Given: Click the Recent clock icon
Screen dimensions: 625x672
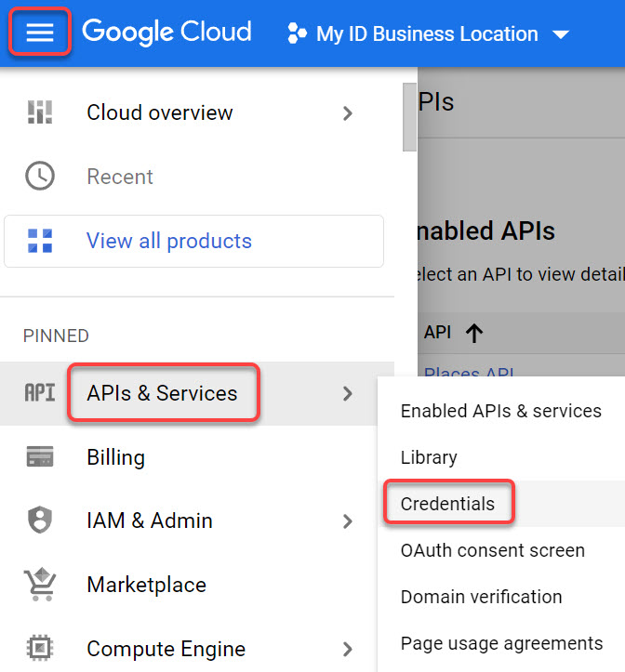Looking at the screenshot, I should (x=40, y=177).
